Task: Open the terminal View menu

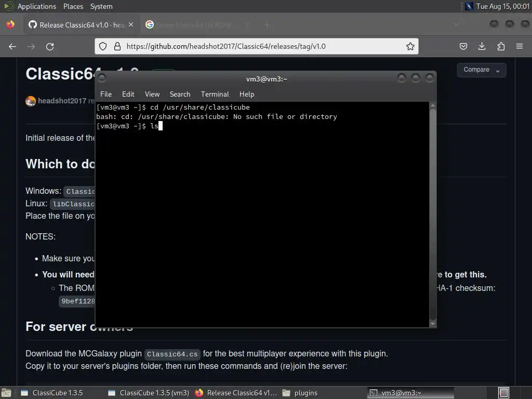Action: [152, 95]
